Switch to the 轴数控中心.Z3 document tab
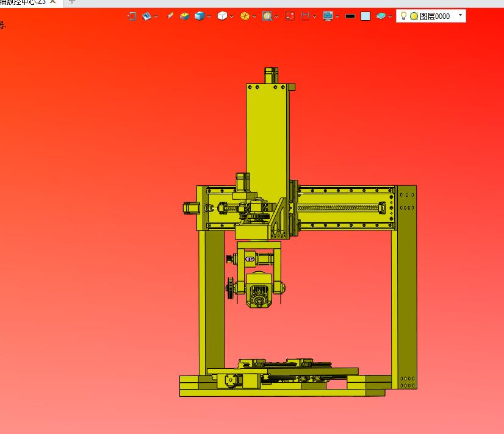 (x=23, y=2)
